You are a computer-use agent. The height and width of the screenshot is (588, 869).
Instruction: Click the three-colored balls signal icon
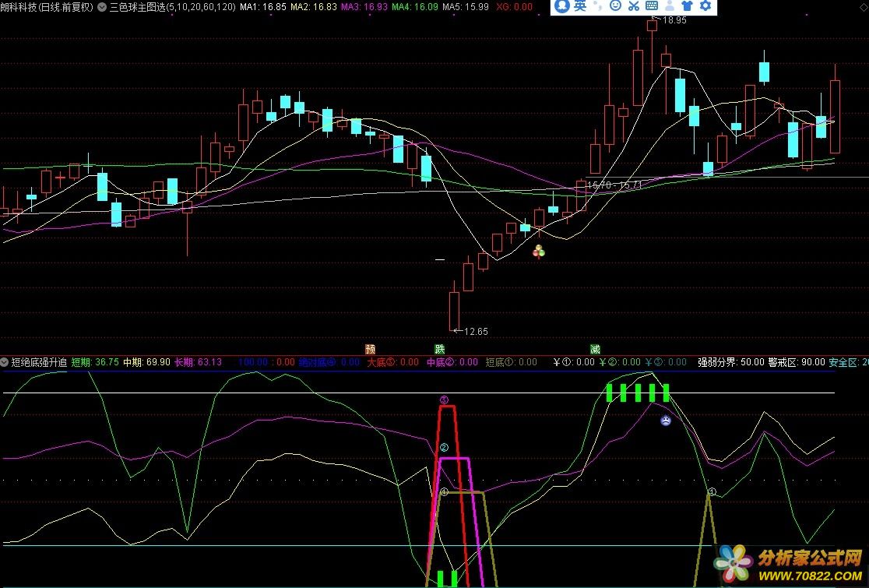tap(539, 252)
